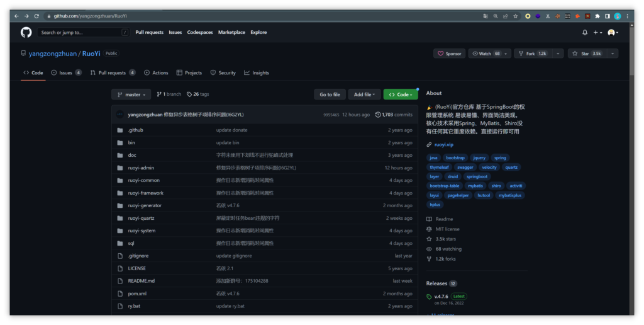This screenshot has width=644, height=325.
Task: Click the Go to file button
Action: tap(330, 94)
